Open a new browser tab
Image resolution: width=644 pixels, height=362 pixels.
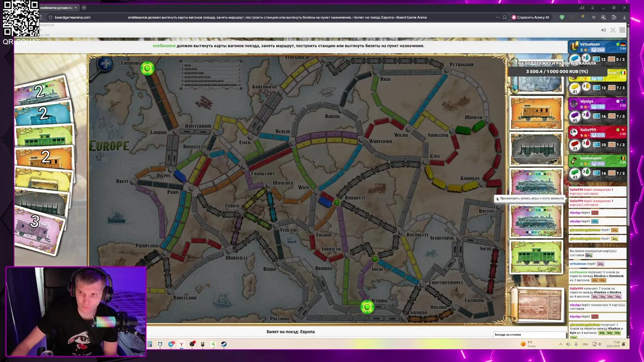(x=84, y=8)
